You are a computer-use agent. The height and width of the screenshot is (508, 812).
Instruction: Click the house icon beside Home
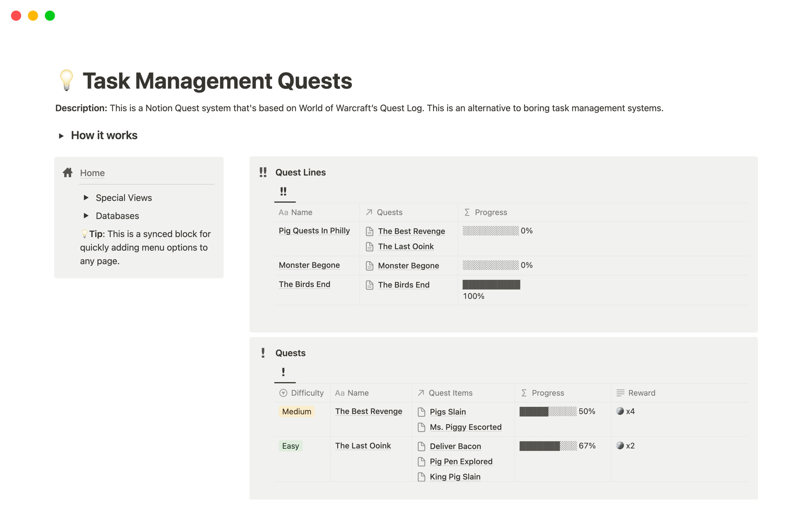[68, 172]
